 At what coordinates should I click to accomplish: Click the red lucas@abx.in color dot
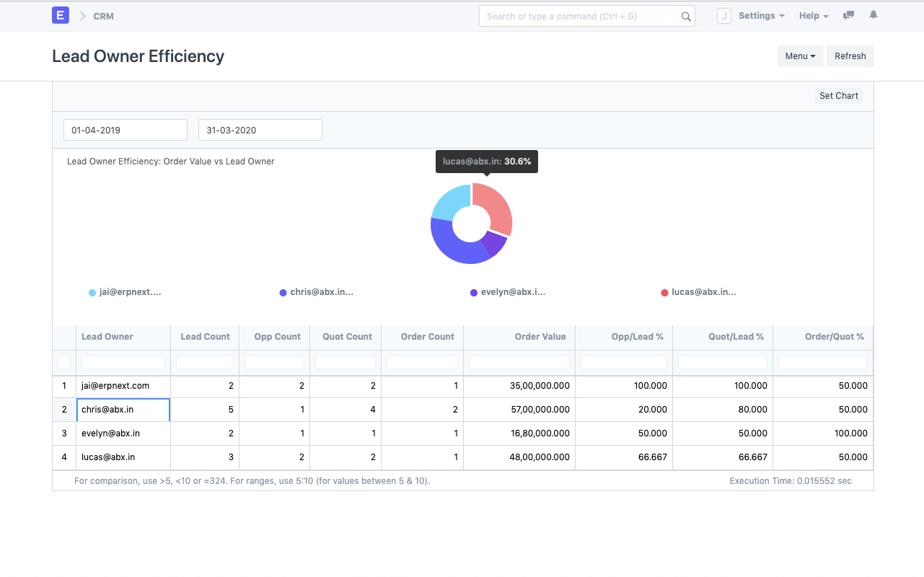664,292
